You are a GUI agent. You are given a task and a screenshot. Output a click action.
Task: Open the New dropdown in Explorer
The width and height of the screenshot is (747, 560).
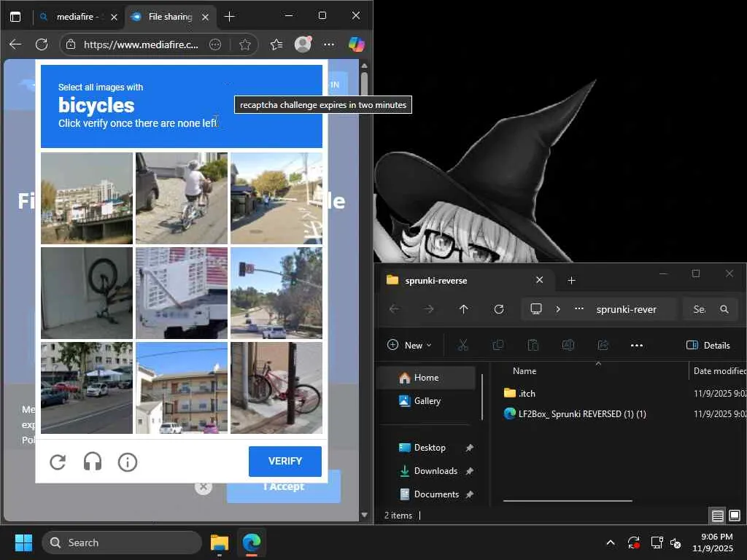coord(409,345)
